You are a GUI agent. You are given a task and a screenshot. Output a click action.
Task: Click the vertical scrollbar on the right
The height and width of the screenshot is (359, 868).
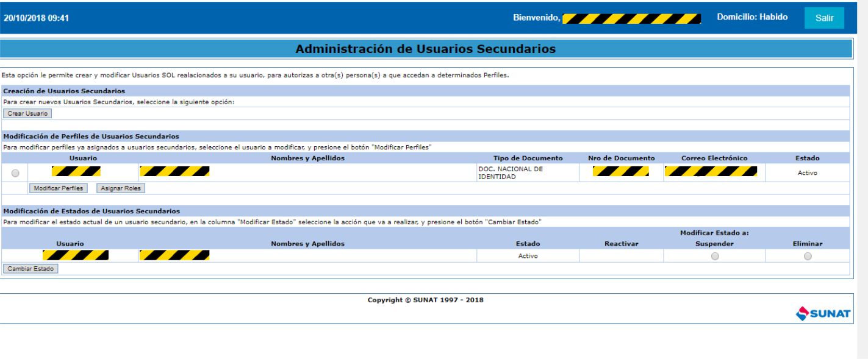click(863, 179)
